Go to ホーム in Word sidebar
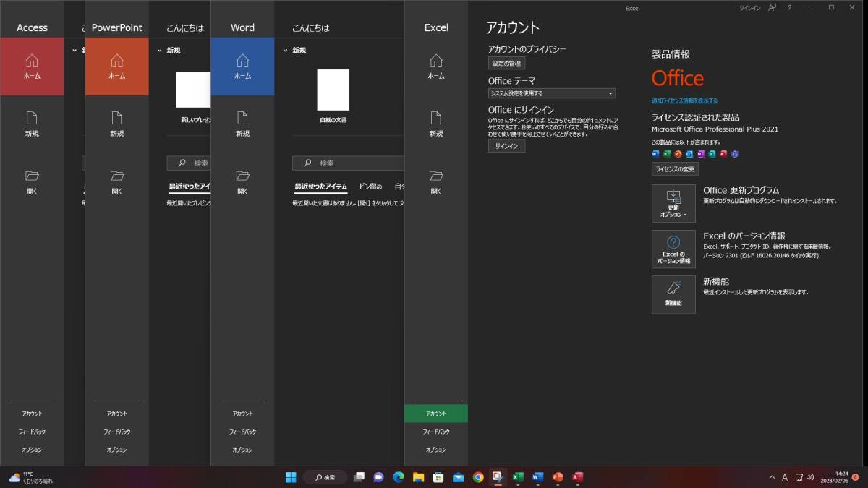This screenshot has width=868, height=488. point(242,67)
